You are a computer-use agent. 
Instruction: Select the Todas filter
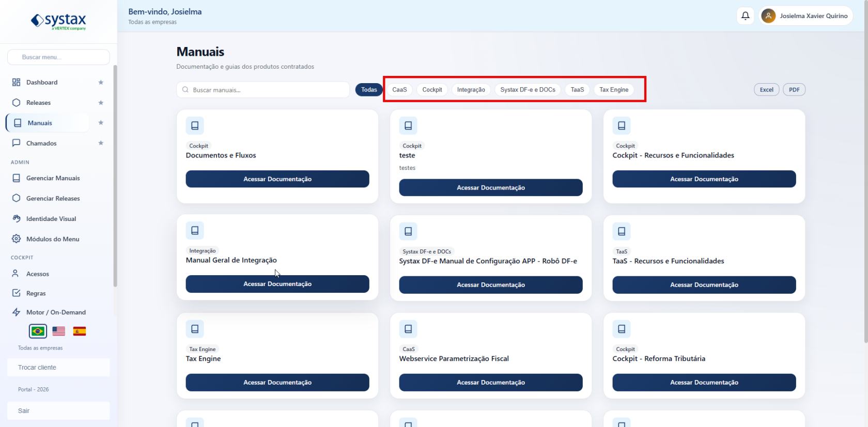pos(369,90)
